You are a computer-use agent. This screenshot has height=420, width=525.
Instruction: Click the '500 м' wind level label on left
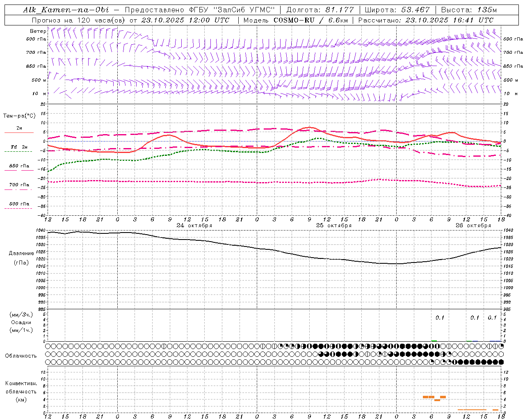(x=39, y=80)
